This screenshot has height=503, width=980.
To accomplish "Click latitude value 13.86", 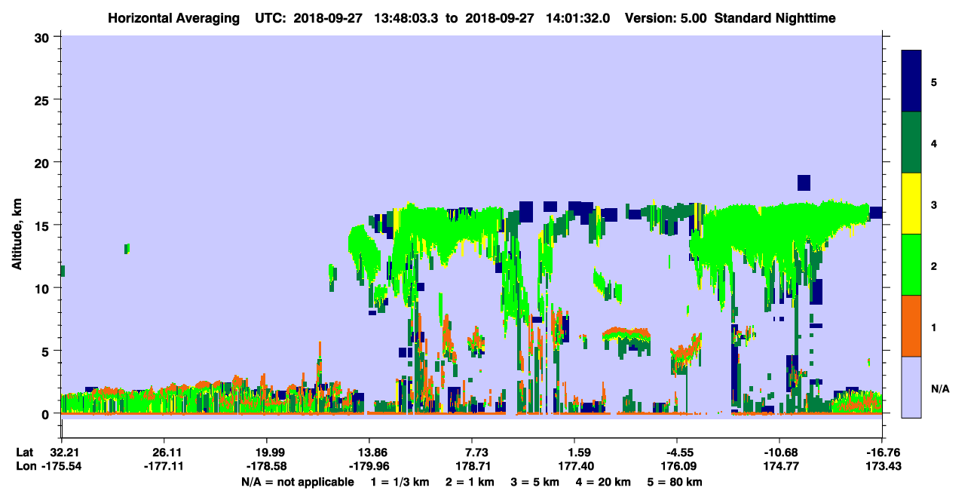I will [369, 452].
